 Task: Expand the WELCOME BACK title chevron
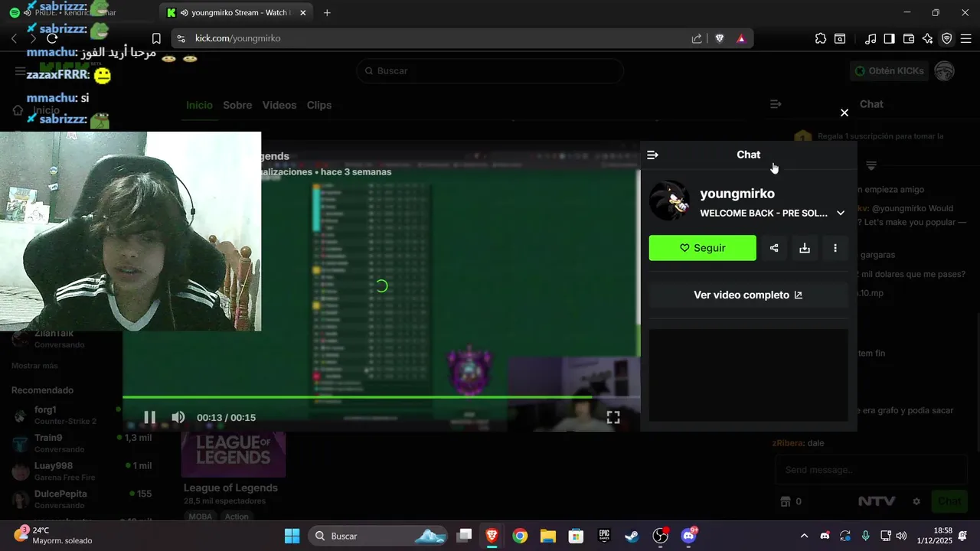tap(841, 214)
